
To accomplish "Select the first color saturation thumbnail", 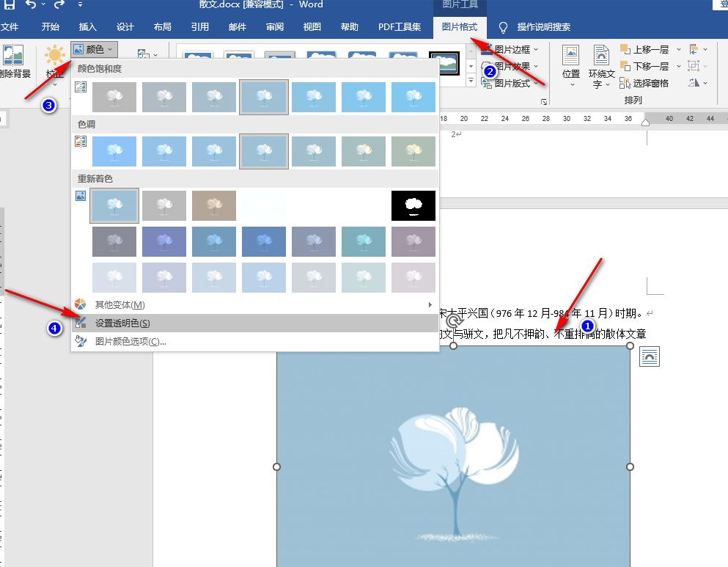I will (114, 97).
